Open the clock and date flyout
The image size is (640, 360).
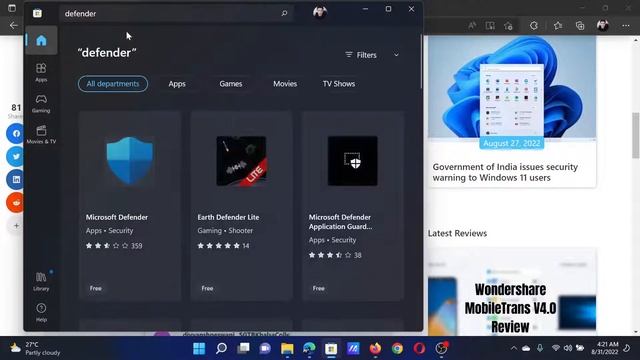click(x=604, y=348)
